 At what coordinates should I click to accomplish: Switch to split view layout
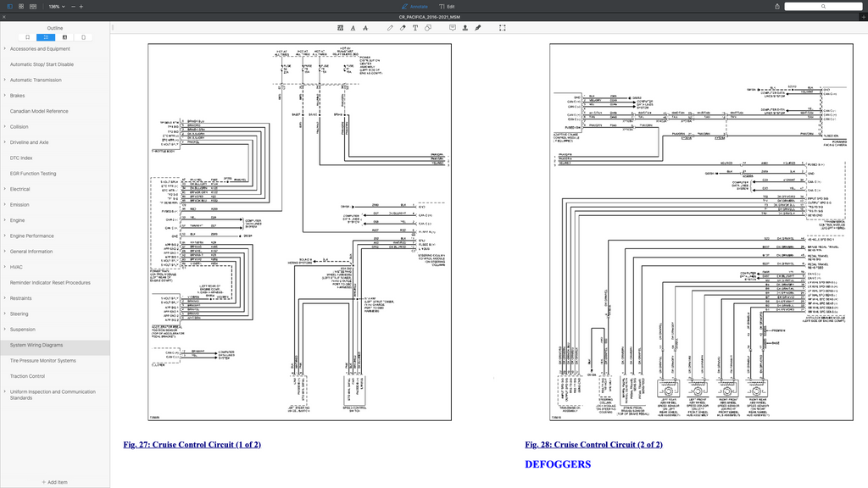33,7
